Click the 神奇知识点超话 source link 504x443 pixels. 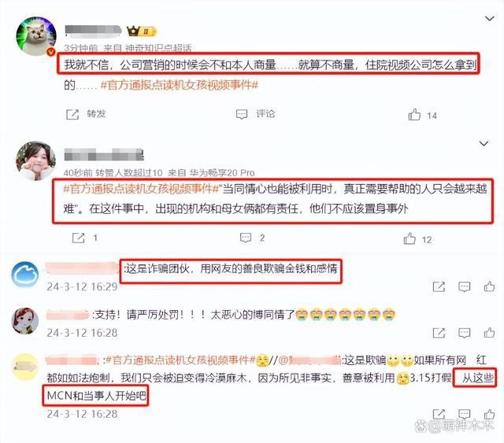(158, 49)
